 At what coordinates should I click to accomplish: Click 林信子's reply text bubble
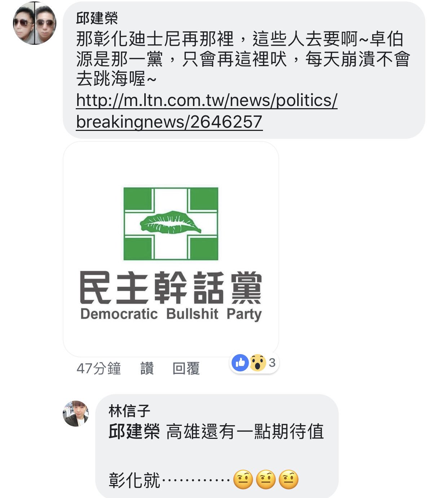217,446
